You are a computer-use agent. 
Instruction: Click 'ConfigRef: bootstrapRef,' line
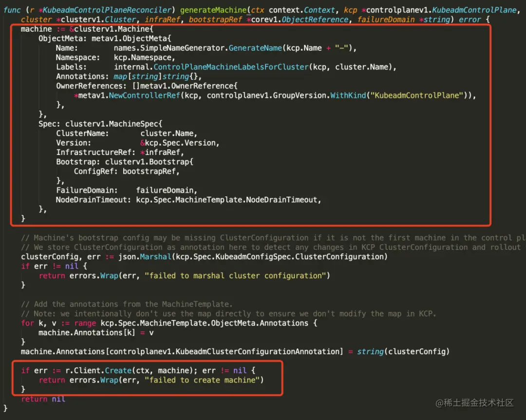coord(127,171)
